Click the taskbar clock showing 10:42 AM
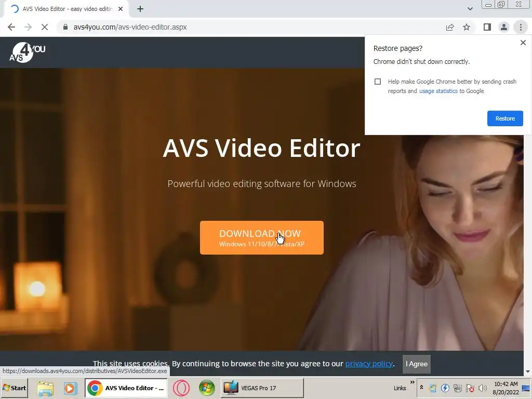The image size is (532, 399). [x=506, y=388]
